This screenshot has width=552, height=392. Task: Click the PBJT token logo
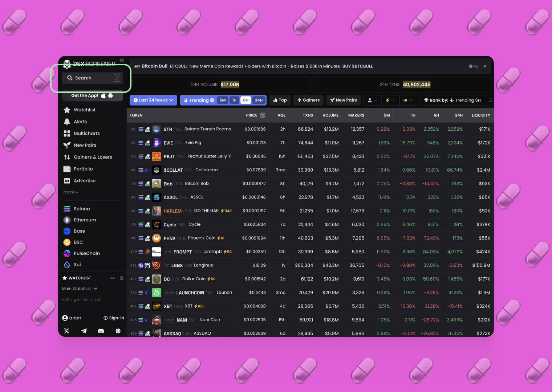157,156
